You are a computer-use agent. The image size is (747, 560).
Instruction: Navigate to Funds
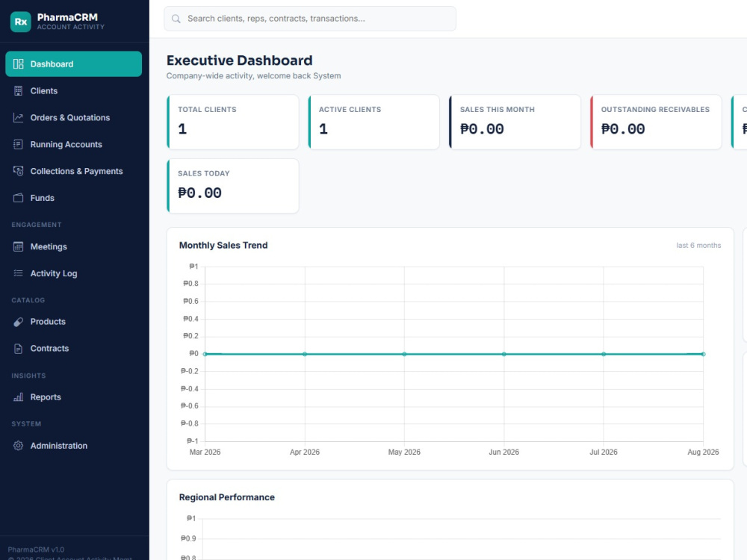click(x=73, y=198)
